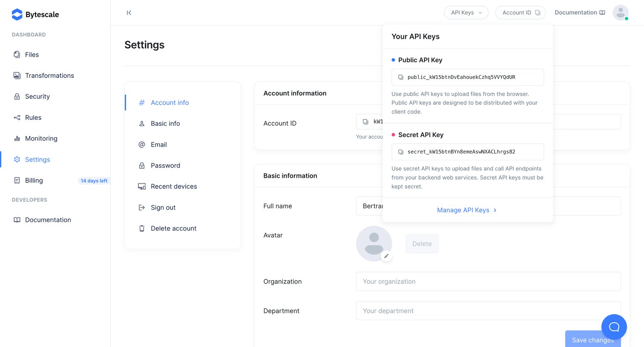Open Manage API Keys link
This screenshot has width=644, height=347.
click(467, 210)
